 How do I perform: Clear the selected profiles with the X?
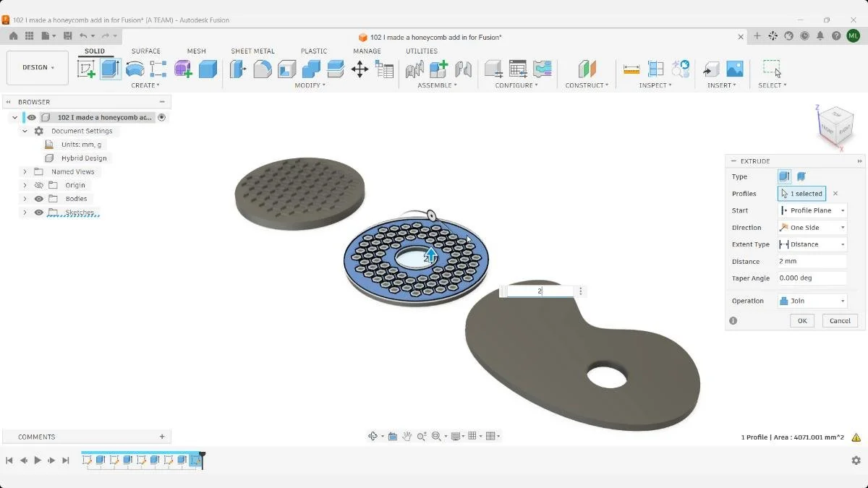point(835,194)
